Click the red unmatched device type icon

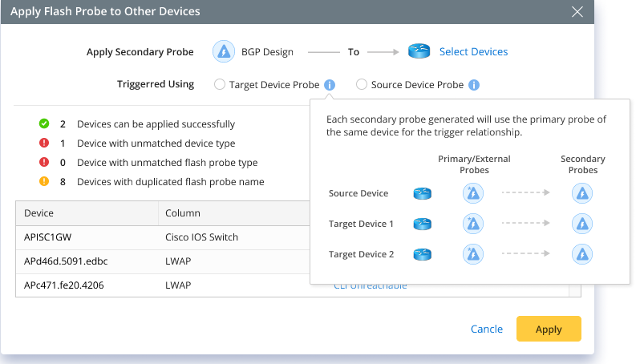44,144
